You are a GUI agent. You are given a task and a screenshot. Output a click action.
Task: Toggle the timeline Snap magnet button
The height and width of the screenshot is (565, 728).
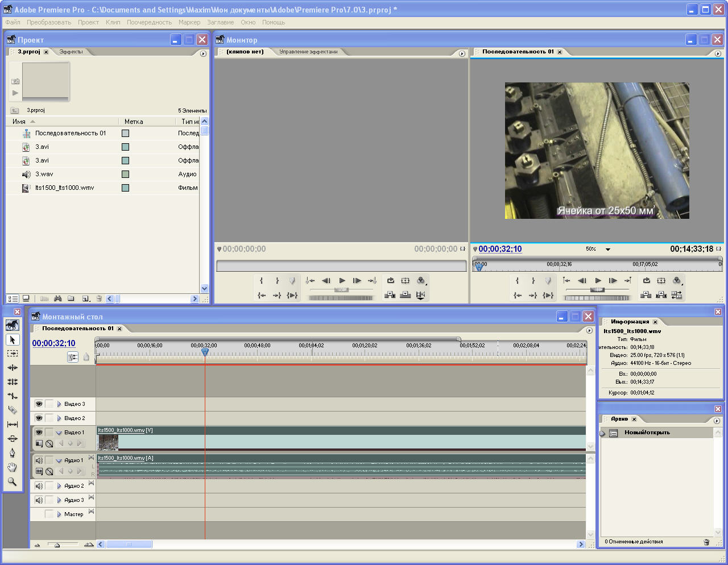[x=73, y=357]
